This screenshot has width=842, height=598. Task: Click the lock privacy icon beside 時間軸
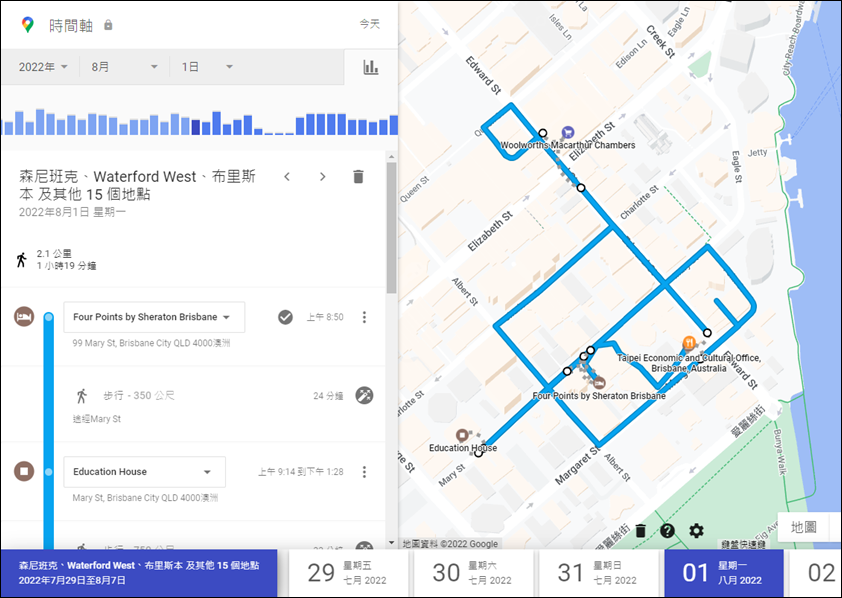[108, 25]
